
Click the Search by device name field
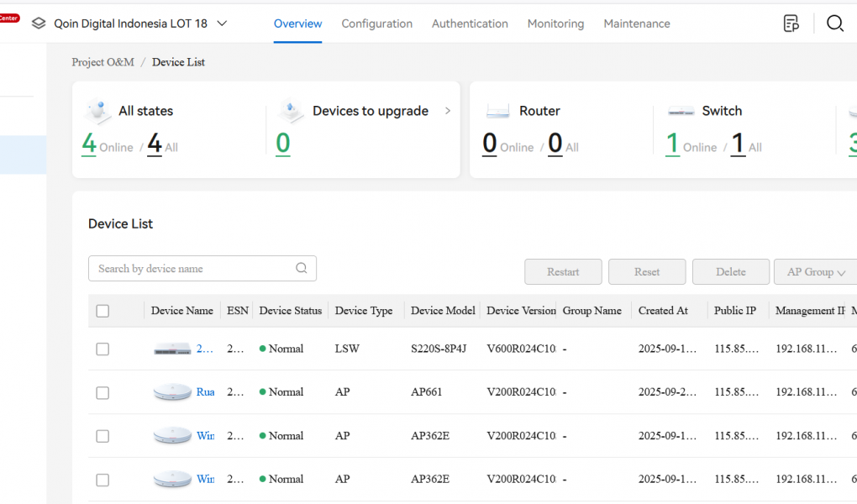click(x=193, y=269)
